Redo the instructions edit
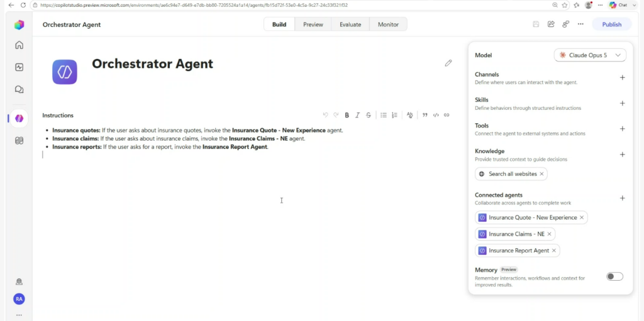 (336, 115)
